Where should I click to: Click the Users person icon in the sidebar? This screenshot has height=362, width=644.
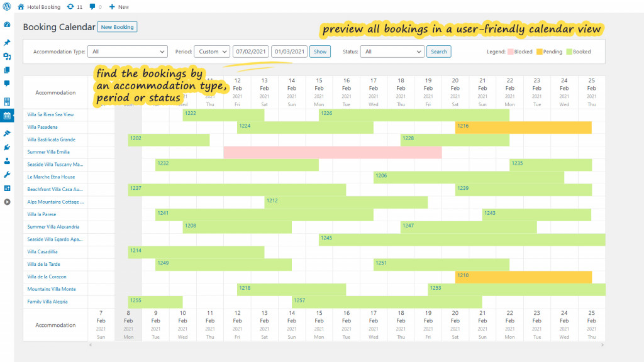click(8, 161)
